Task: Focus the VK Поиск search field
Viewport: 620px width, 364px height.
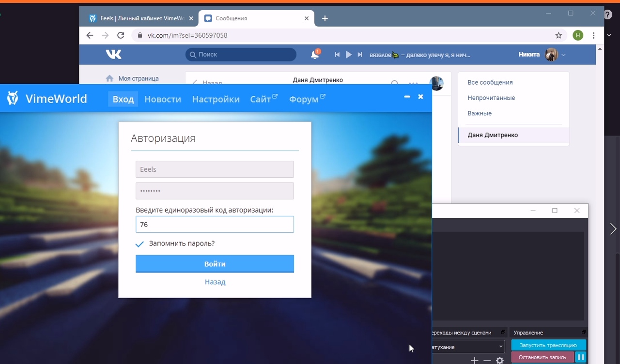Action: 241,55
